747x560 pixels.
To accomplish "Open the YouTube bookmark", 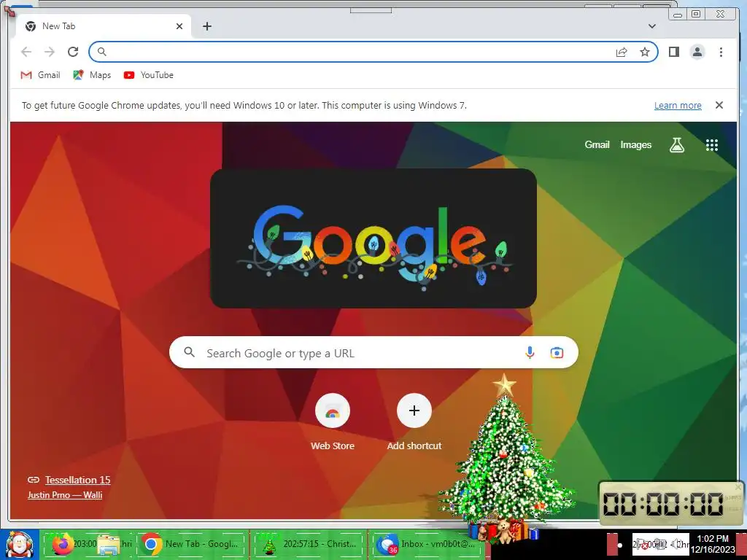I will pos(149,75).
